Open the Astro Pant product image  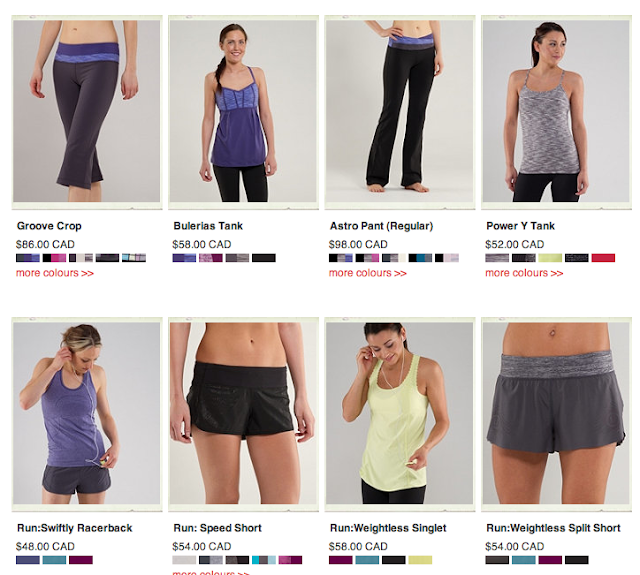click(400, 111)
